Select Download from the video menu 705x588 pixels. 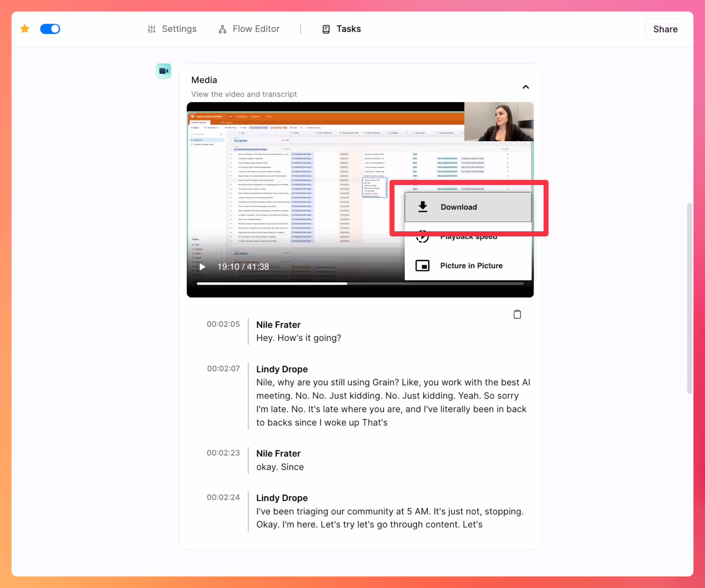[x=468, y=207]
